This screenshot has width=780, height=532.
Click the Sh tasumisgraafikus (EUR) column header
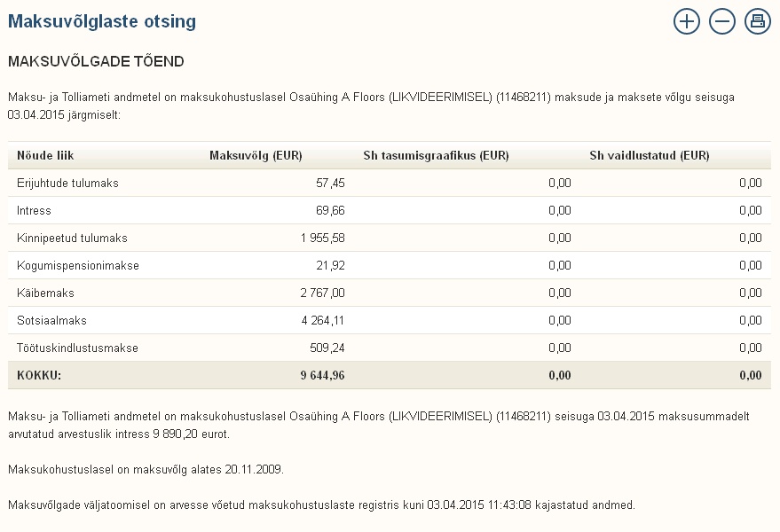point(436,156)
